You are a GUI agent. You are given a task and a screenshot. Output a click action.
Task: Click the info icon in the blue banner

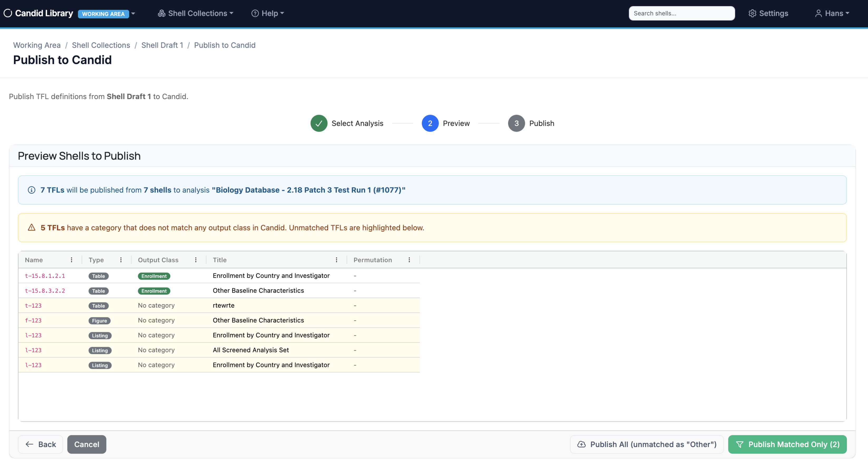(31, 190)
